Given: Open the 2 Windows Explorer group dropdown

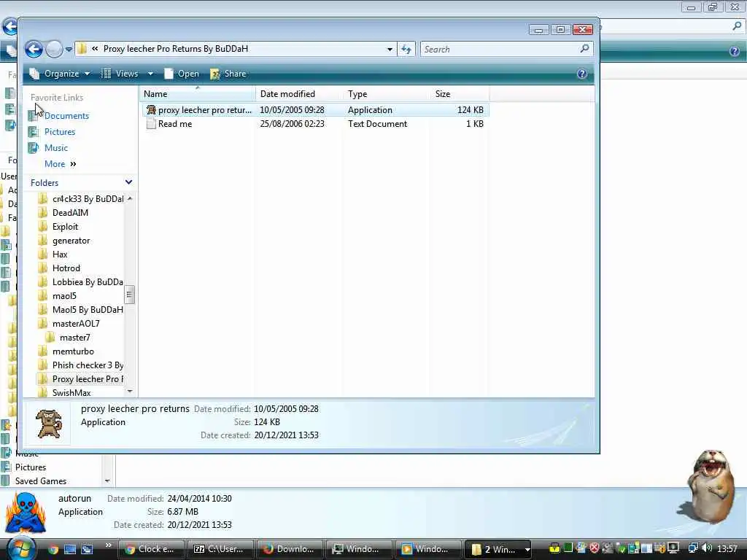Looking at the screenshot, I should point(527,550).
